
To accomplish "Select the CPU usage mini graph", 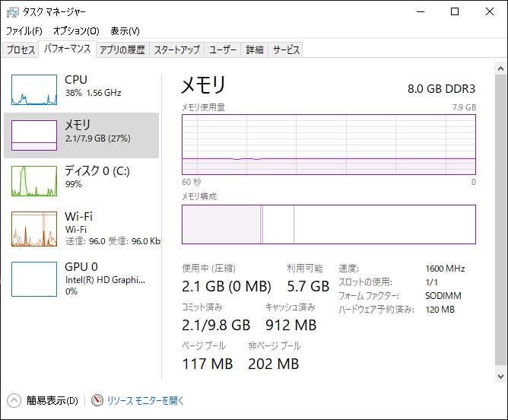I will [x=34, y=90].
